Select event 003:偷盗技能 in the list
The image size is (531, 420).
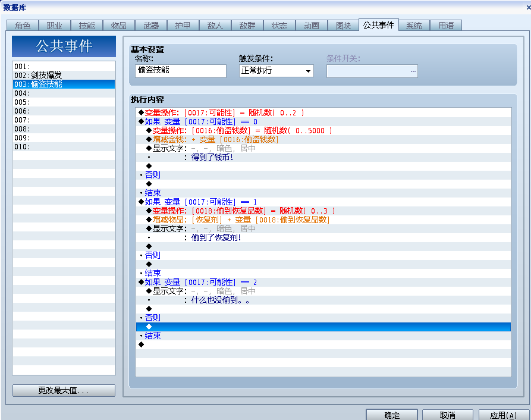[x=64, y=84]
